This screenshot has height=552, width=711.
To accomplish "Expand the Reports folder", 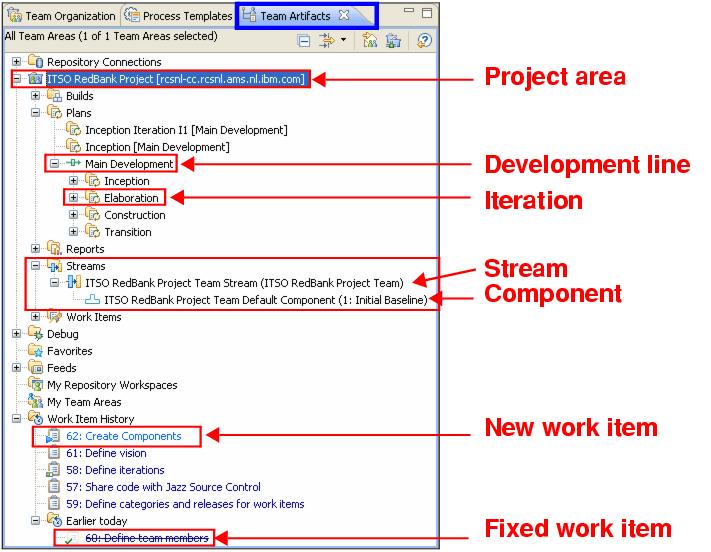I will tap(35, 249).
